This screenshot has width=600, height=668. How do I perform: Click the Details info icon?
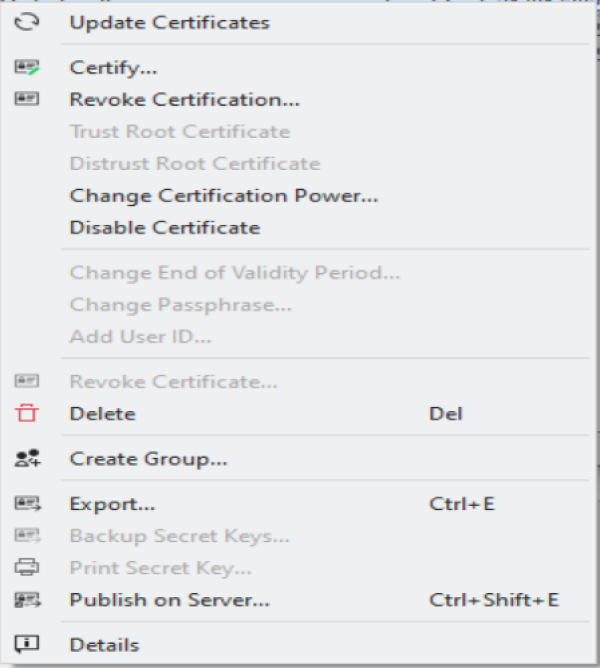click(x=27, y=645)
